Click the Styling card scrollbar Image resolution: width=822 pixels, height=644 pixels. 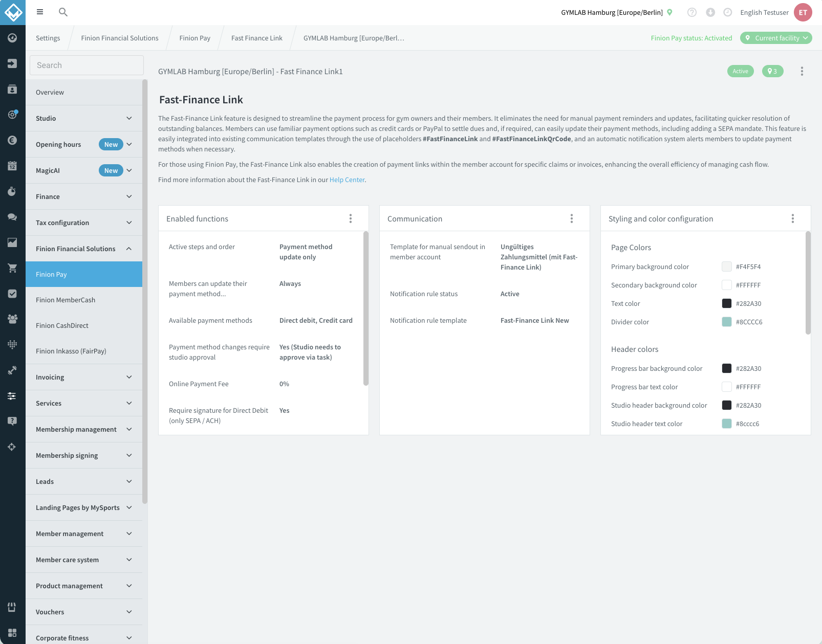pos(808,282)
